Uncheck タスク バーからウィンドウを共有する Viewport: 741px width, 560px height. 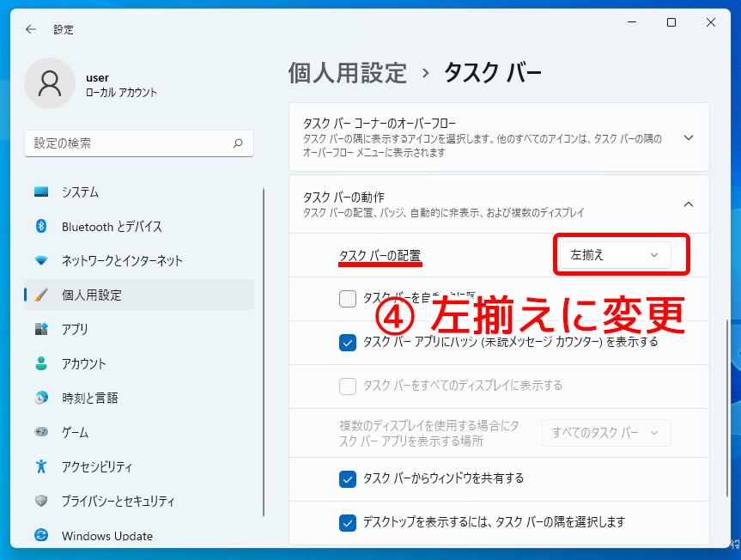(348, 478)
